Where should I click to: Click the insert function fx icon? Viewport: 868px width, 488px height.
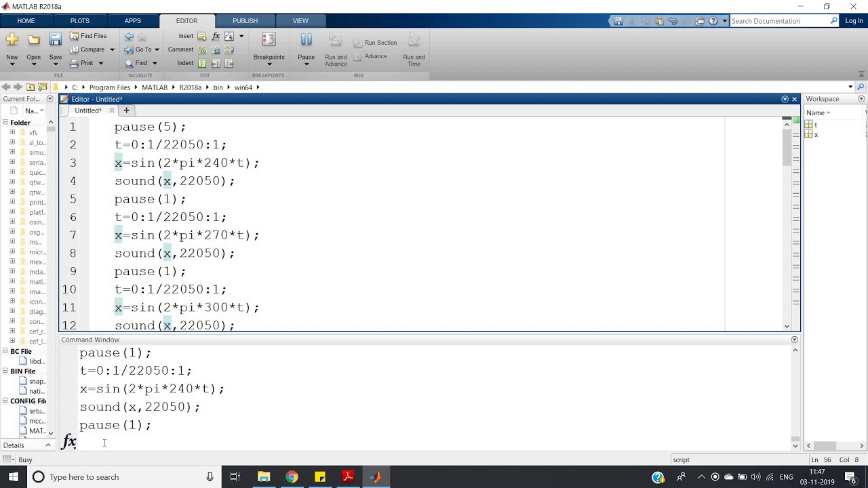[x=216, y=37]
